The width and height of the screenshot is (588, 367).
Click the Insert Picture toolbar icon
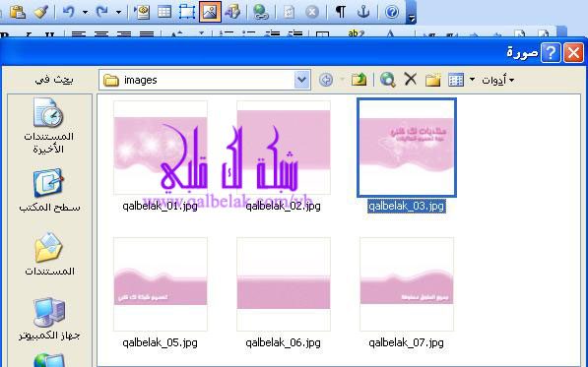[x=210, y=12]
